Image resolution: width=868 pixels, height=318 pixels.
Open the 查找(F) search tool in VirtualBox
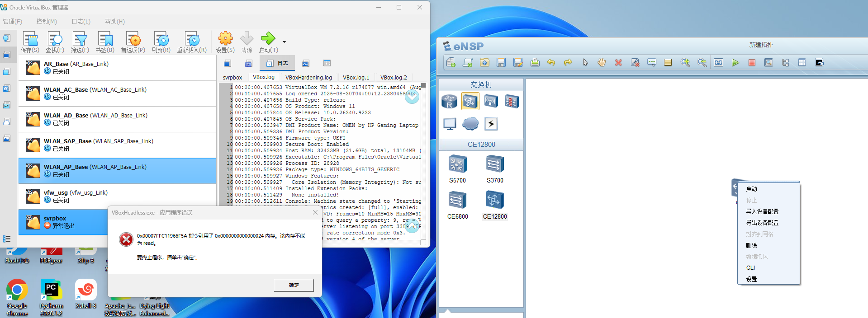pos(55,42)
